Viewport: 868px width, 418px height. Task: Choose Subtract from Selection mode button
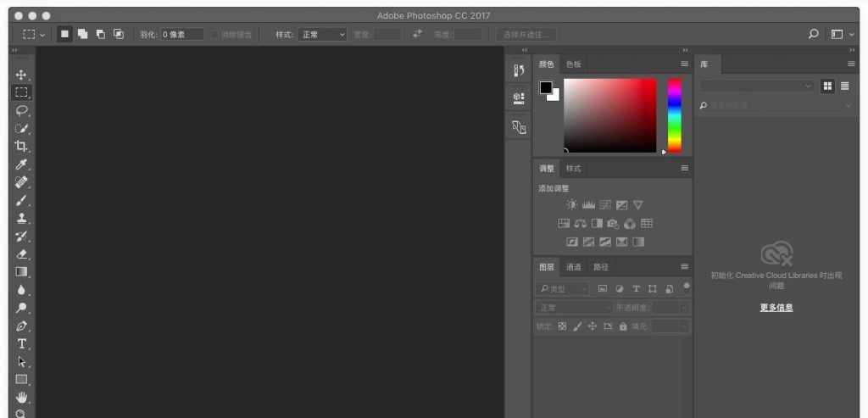(101, 34)
